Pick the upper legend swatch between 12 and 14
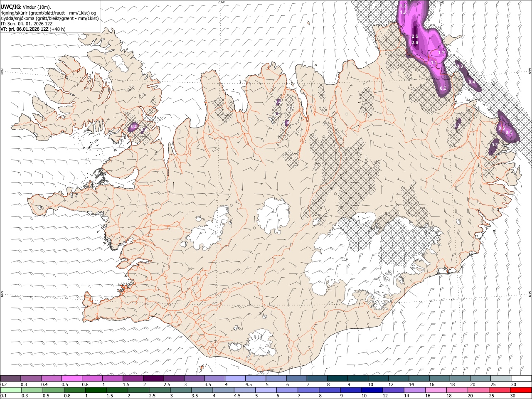532x399 pixels. point(399,378)
